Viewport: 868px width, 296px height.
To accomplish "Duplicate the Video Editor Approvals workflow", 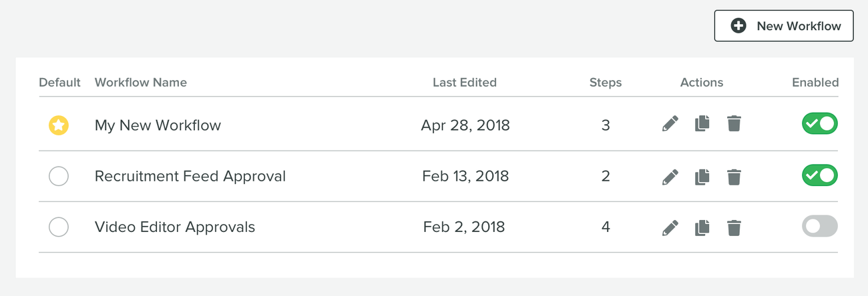I will tap(702, 227).
